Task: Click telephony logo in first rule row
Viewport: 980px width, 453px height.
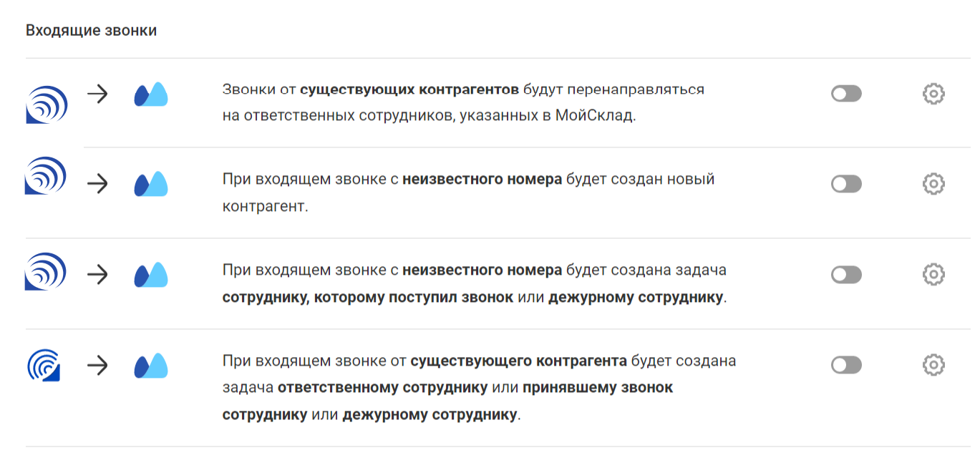Action: tap(47, 104)
